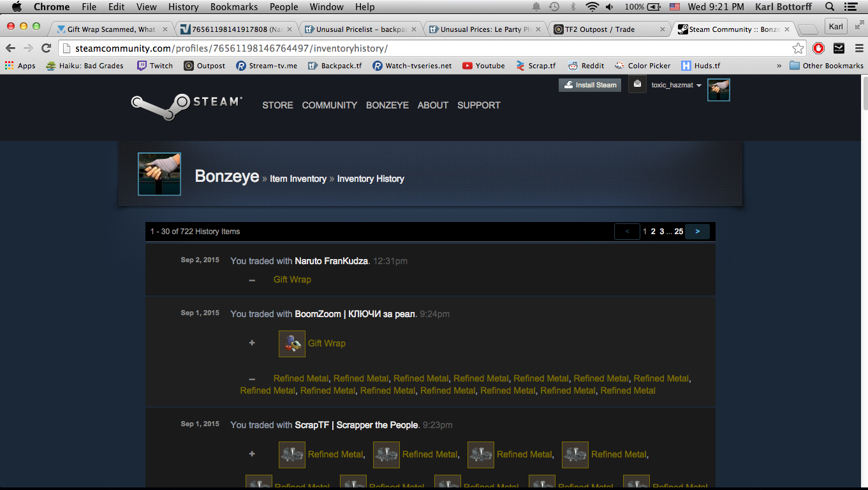Jump to page 25 of history
Screen dimensions: 868x490
click(x=679, y=232)
